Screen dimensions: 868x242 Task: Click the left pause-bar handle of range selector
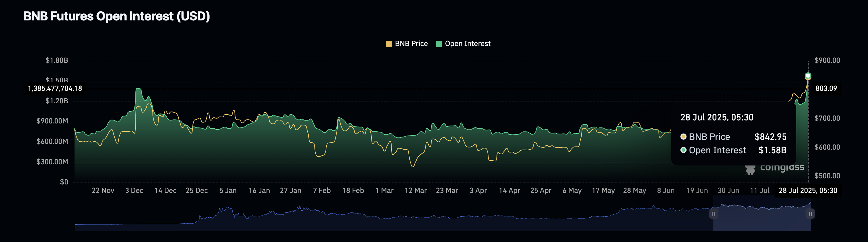(x=713, y=214)
